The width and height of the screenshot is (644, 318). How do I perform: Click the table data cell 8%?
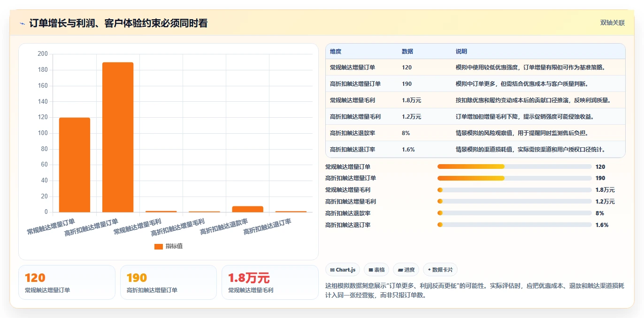coord(406,133)
